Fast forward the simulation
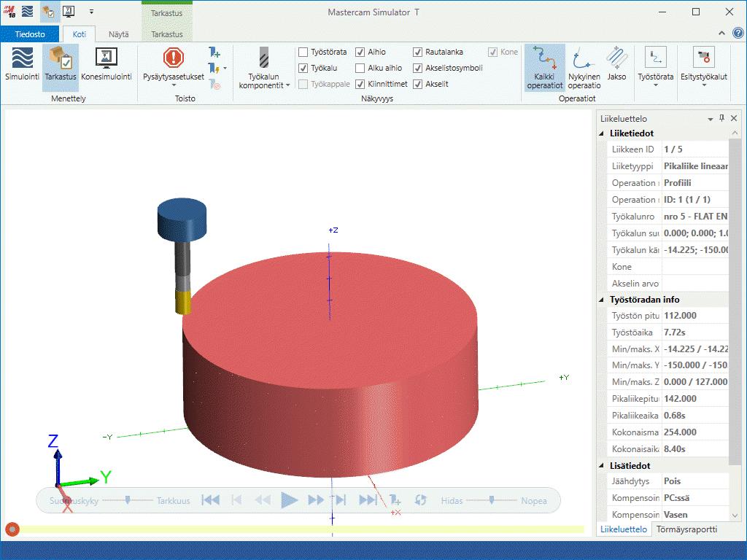The image size is (747, 560). tap(316, 500)
